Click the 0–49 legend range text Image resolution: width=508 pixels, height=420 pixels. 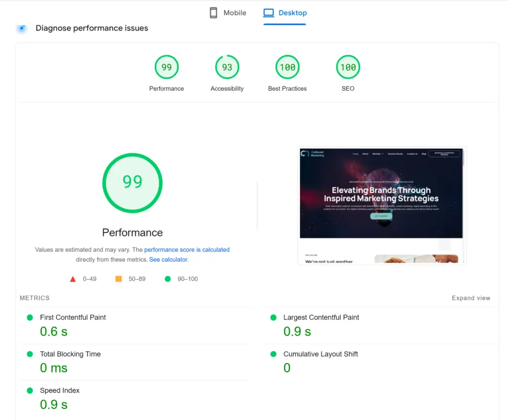coord(90,279)
